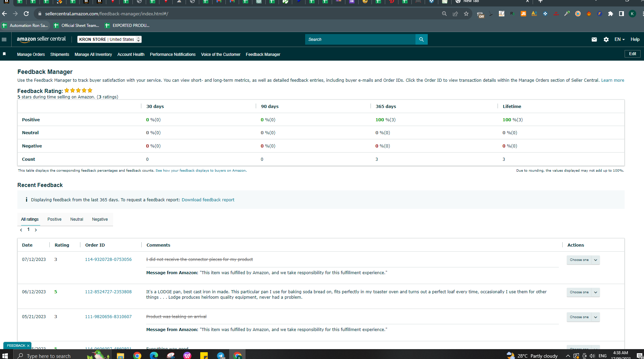Click the 100 %(3) Lifetime positive value
The image size is (644, 359).
coord(513,120)
